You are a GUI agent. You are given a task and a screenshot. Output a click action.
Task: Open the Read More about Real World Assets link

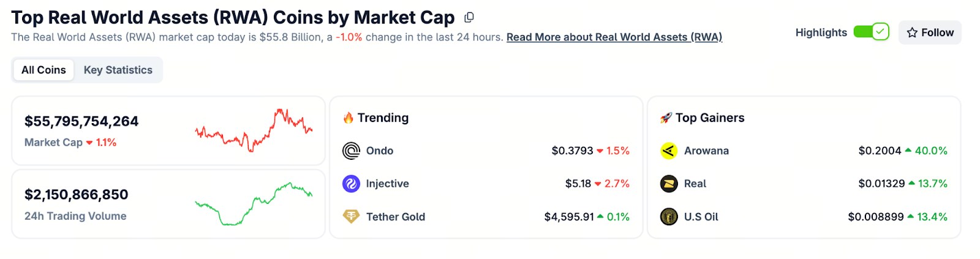click(x=614, y=37)
